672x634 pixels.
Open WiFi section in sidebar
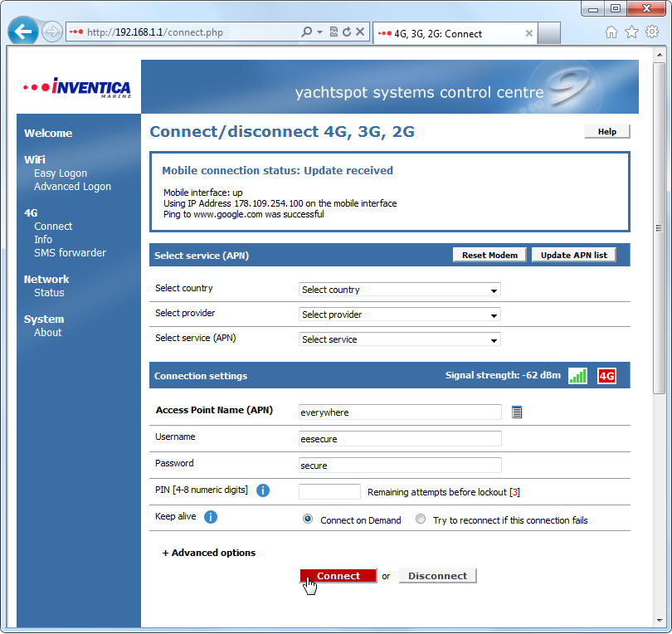[x=35, y=160]
